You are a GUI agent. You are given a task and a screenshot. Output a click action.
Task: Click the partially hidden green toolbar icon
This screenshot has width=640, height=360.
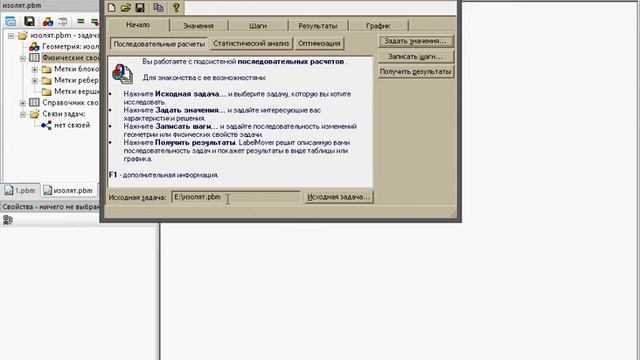tap(95, 21)
